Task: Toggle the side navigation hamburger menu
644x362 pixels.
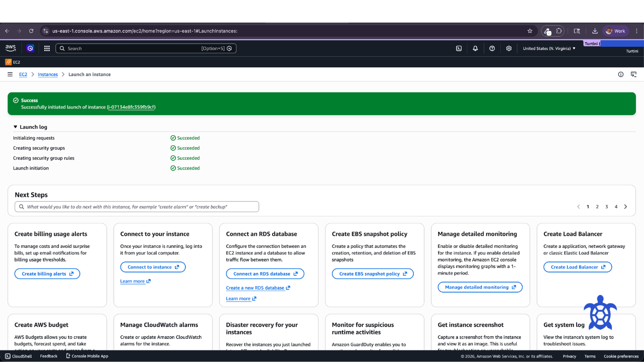Action: click(x=10, y=74)
